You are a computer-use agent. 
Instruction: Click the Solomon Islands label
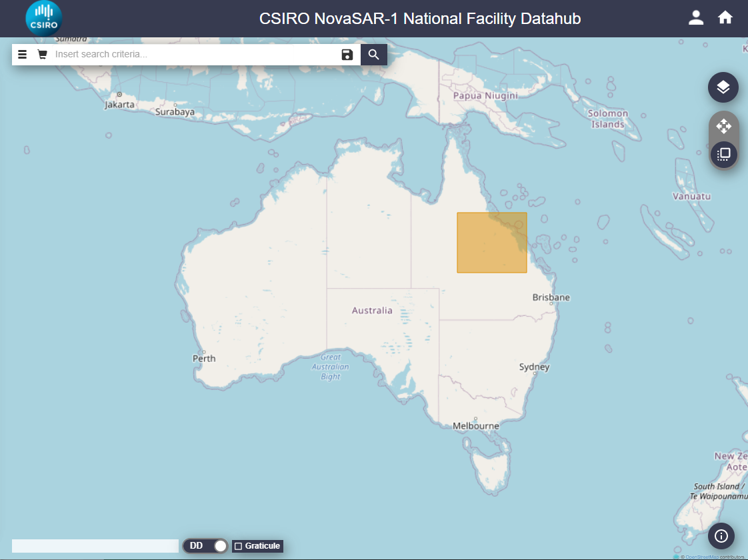[608, 119]
